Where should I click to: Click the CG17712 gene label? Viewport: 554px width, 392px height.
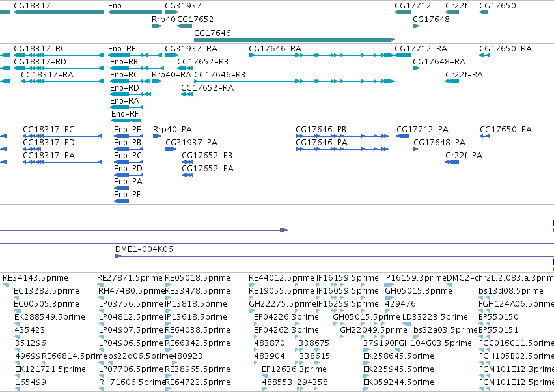tap(413, 6)
